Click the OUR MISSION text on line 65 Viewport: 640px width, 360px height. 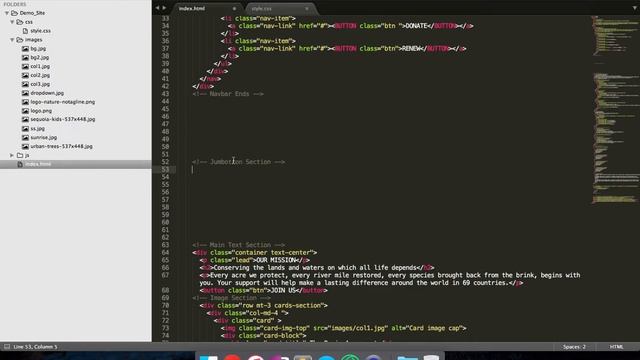pos(275,260)
